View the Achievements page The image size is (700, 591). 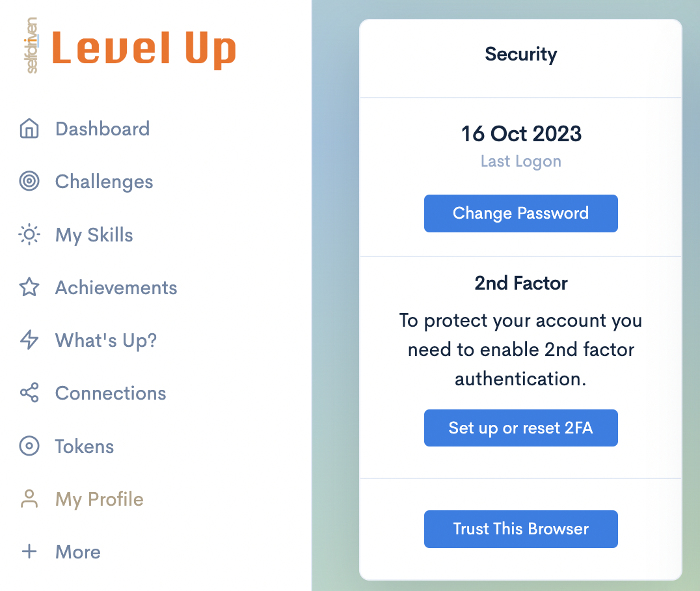pos(116,288)
